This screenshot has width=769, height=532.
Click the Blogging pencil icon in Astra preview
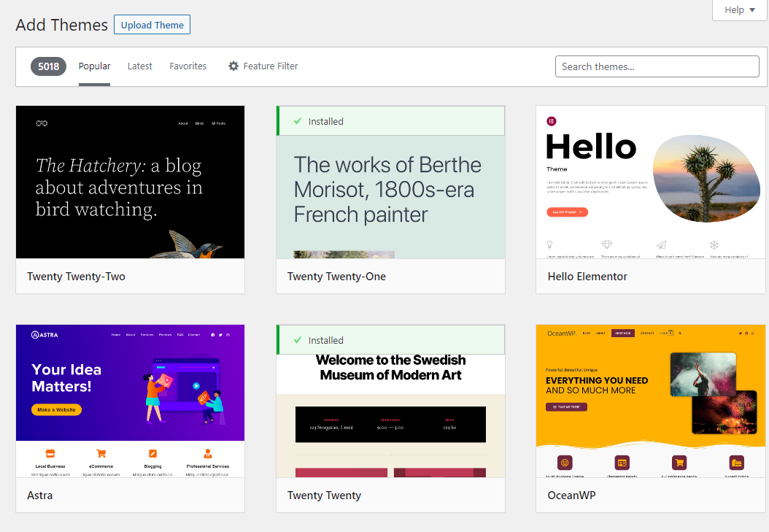pyautogui.click(x=153, y=453)
